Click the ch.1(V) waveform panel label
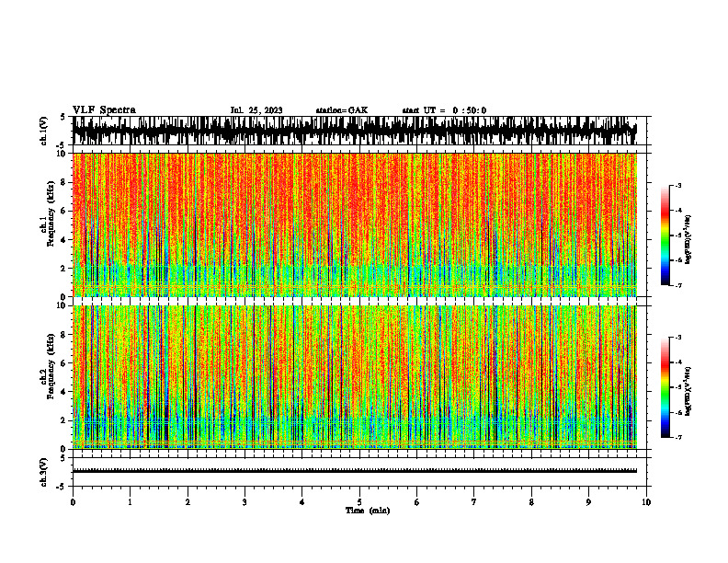The image size is (728, 563). tap(44, 131)
